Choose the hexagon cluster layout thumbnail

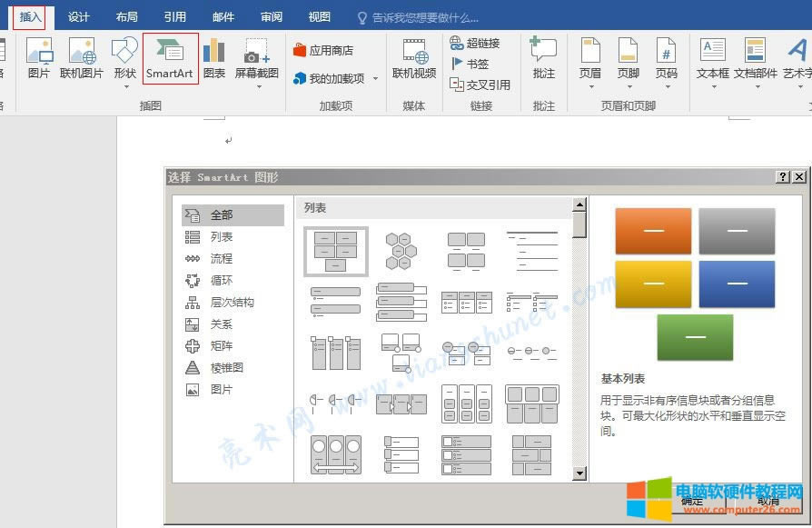401,252
